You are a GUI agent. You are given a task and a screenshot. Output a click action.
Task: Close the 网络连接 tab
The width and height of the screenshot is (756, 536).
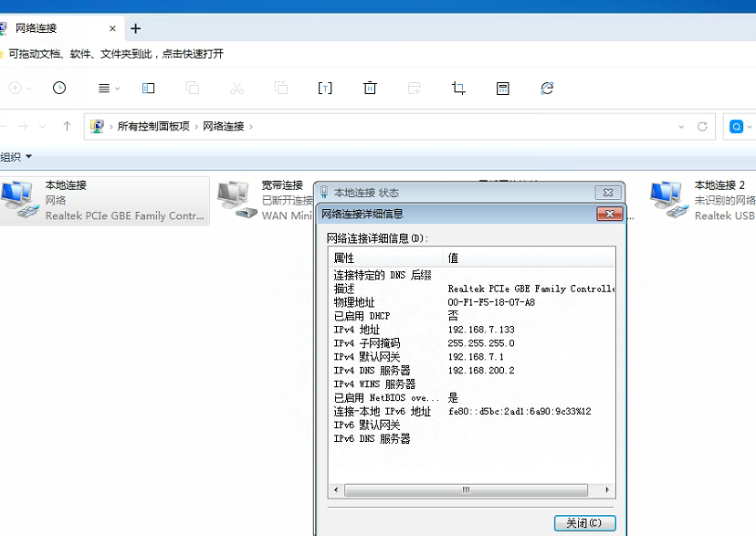pos(112,28)
